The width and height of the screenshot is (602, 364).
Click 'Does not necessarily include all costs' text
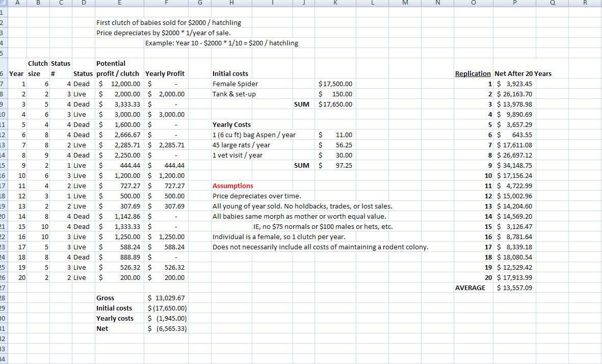[x=320, y=247]
